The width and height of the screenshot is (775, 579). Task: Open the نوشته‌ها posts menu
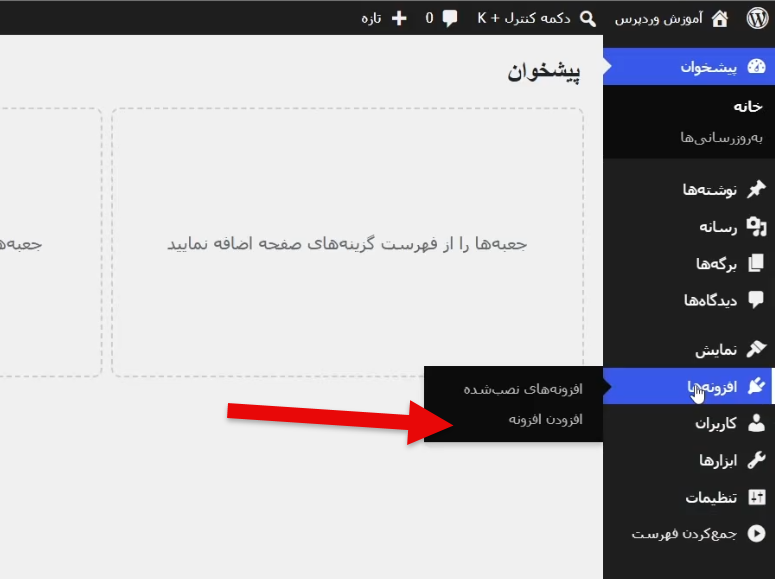[689, 189]
